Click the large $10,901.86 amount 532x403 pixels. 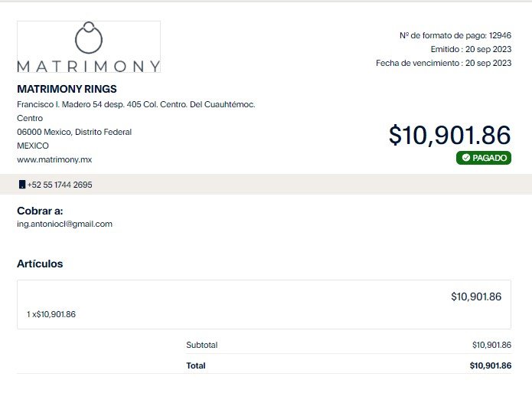click(449, 135)
